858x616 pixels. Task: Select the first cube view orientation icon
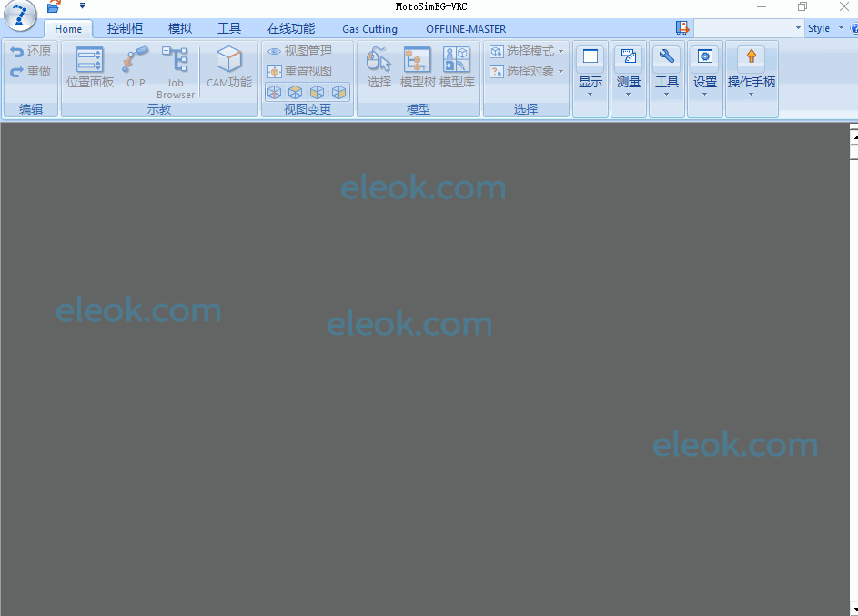click(x=274, y=92)
